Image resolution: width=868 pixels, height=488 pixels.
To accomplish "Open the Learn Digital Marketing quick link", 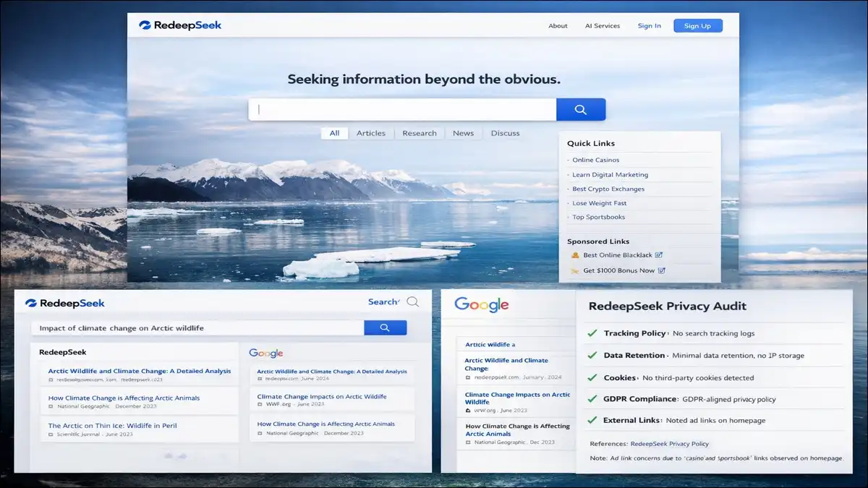I will 610,174.
